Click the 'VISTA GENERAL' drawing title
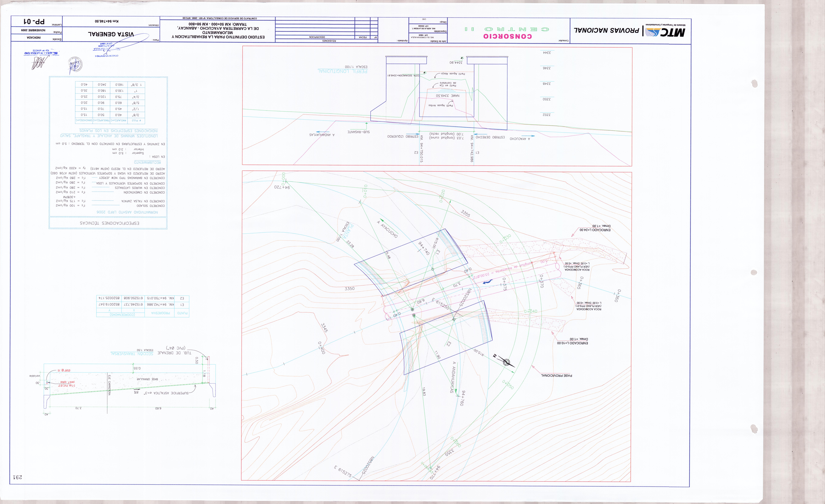Image resolution: width=825 pixels, height=504 pixels. point(111,34)
